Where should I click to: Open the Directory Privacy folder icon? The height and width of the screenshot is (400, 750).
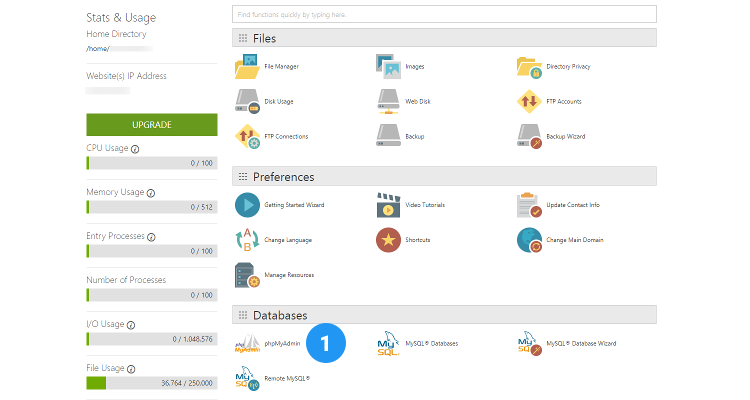coord(529,67)
